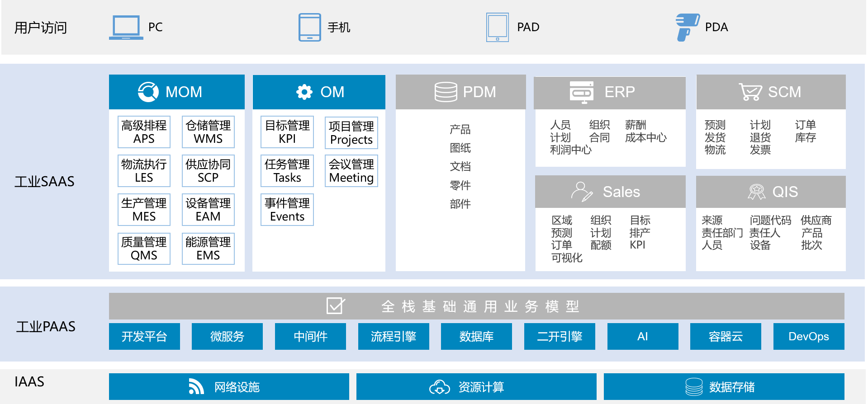Click the 数据存储 data storage bar

(x=724, y=387)
